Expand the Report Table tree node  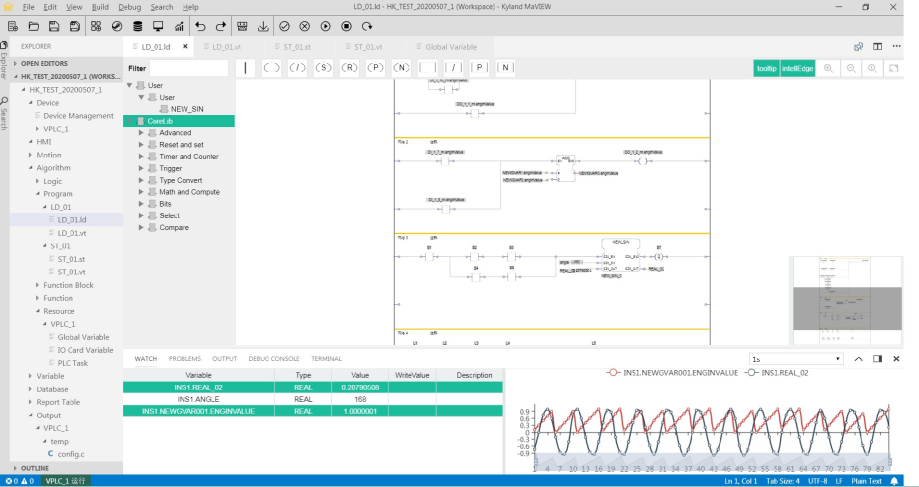[30, 402]
